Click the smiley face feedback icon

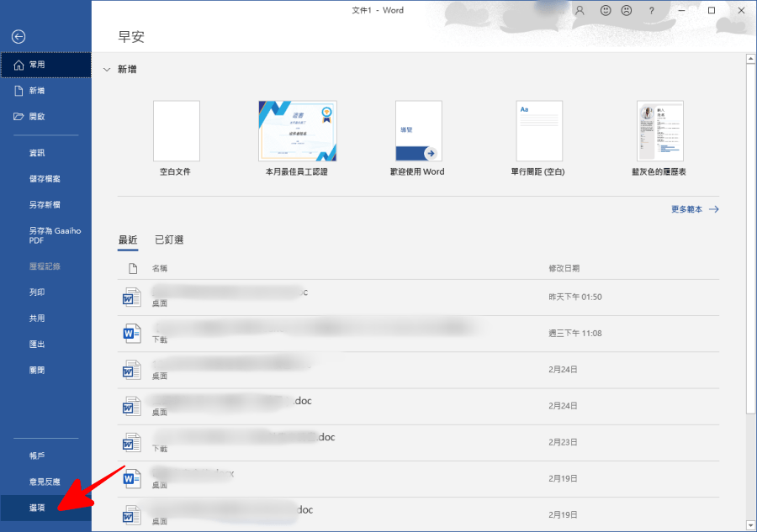(606, 10)
